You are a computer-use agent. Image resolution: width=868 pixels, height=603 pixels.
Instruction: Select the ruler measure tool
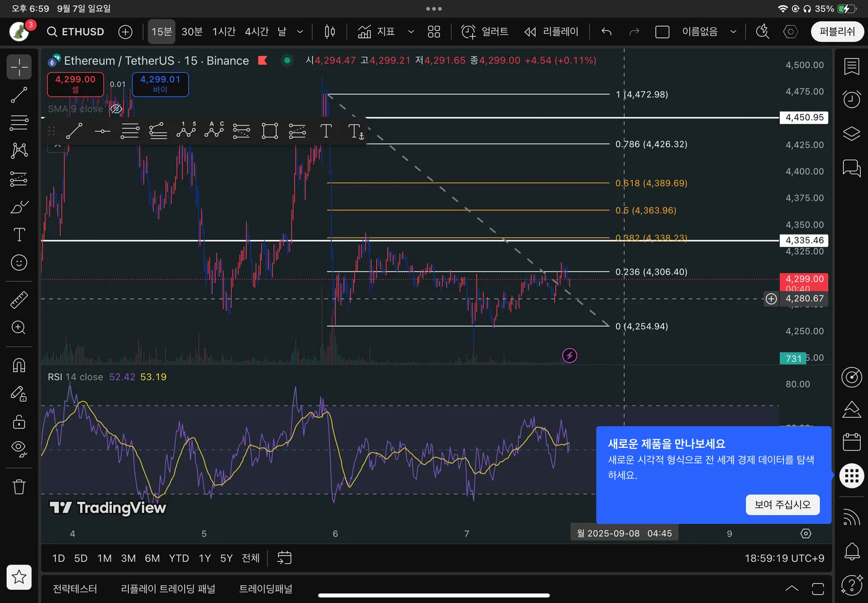coord(19,300)
